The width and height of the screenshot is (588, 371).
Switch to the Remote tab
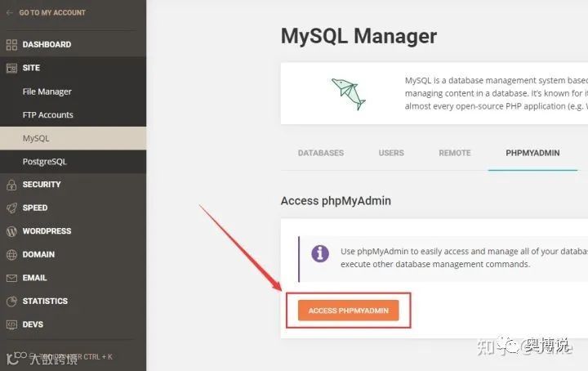(x=455, y=153)
